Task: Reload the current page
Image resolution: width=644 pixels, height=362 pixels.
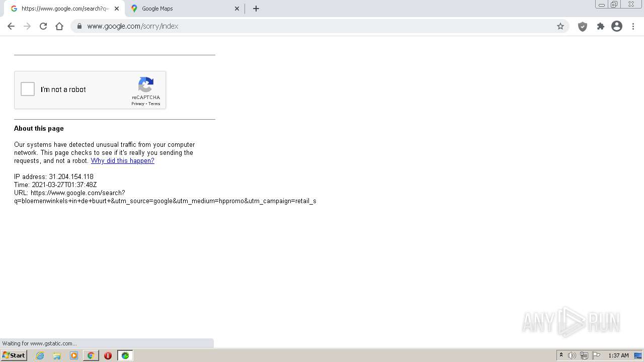Action: [43, 26]
